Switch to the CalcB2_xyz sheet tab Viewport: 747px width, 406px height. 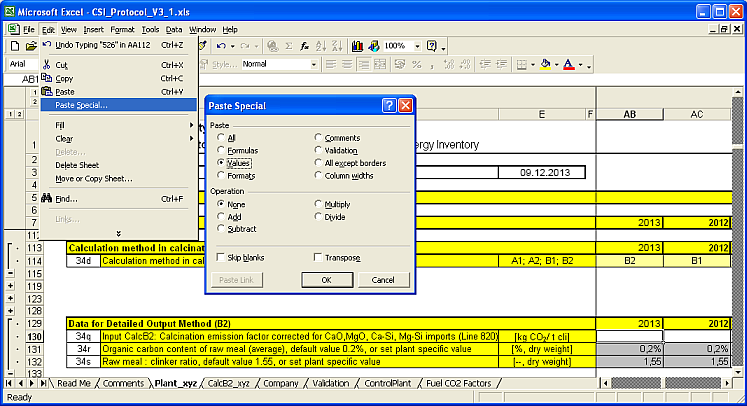228,383
